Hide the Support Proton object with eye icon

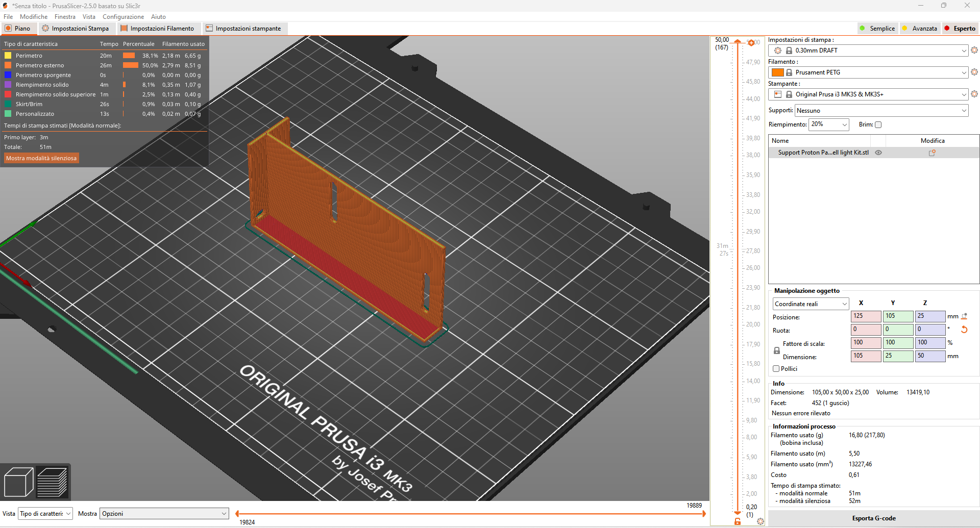[x=878, y=153]
